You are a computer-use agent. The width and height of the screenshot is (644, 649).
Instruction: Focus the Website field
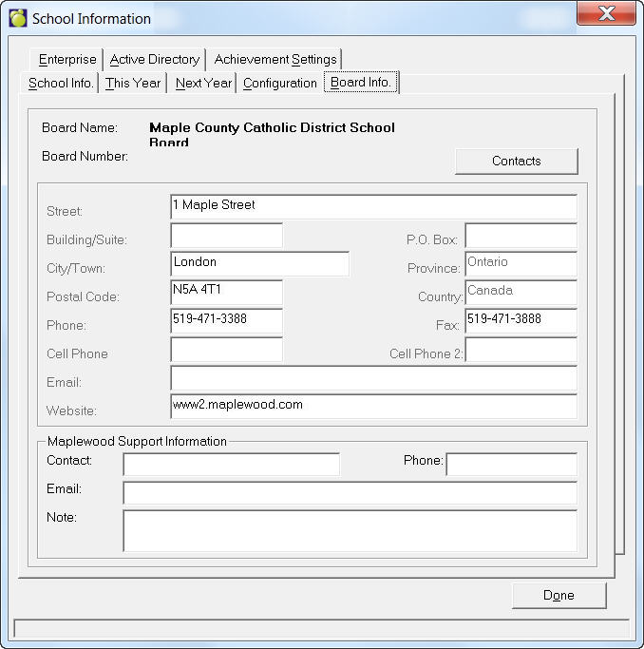click(x=373, y=406)
